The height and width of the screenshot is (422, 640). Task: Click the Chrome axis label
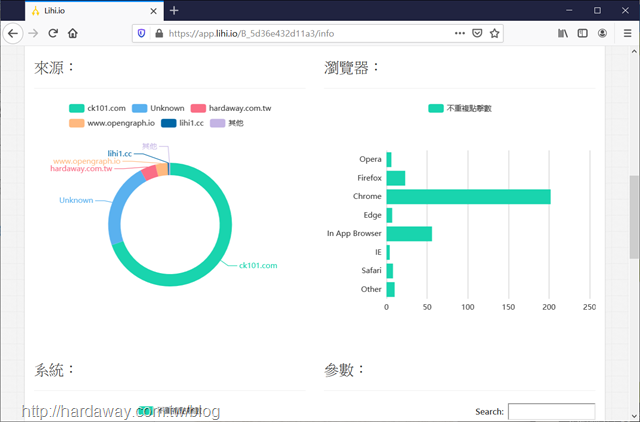click(367, 196)
